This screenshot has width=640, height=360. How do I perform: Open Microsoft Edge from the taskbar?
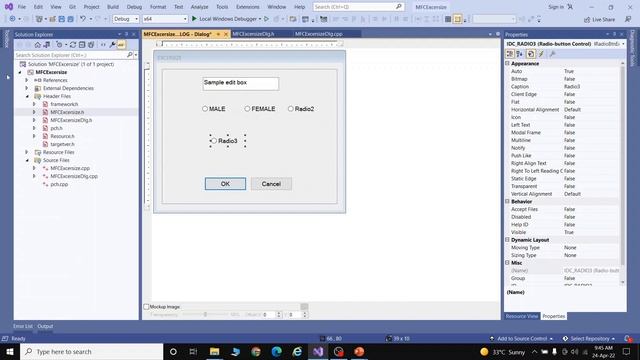(x=276, y=351)
